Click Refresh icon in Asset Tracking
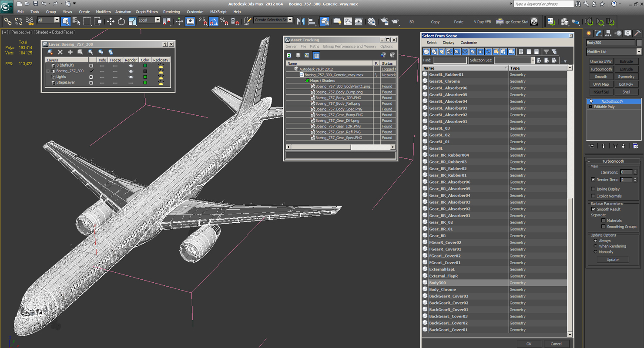644x348 pixels. [x=289, y=55]
